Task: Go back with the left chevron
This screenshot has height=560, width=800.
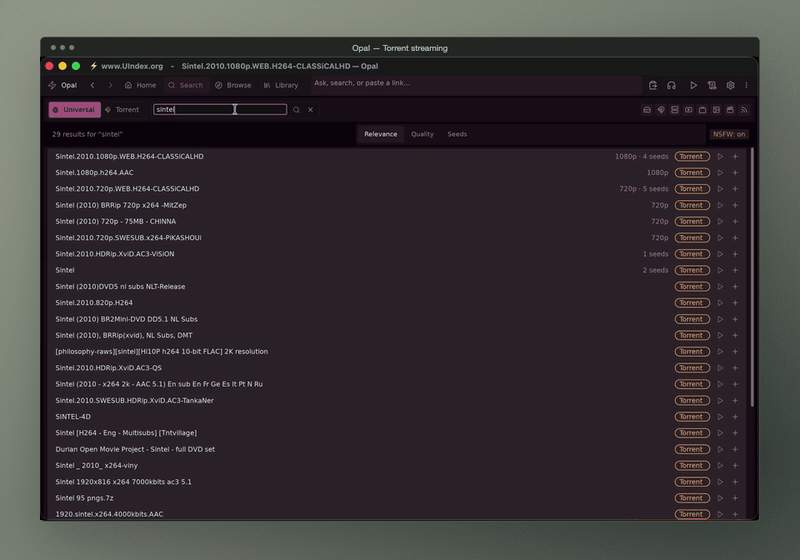Action: pos(92,85)
